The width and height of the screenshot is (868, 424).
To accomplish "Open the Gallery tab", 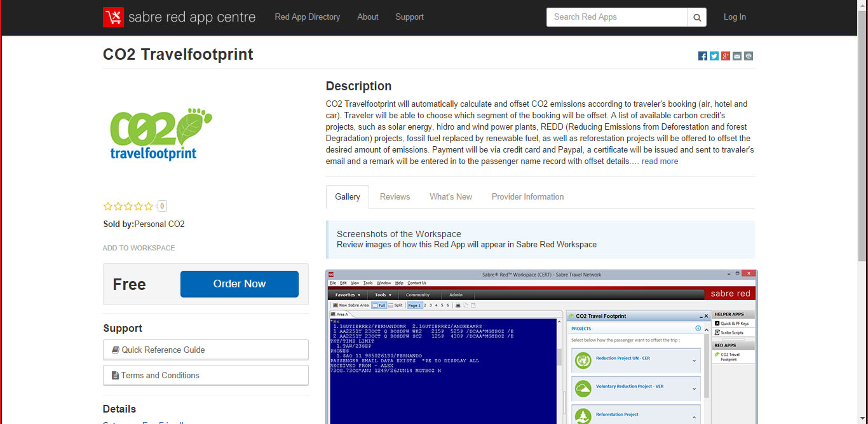I will [x=348, y=197].
